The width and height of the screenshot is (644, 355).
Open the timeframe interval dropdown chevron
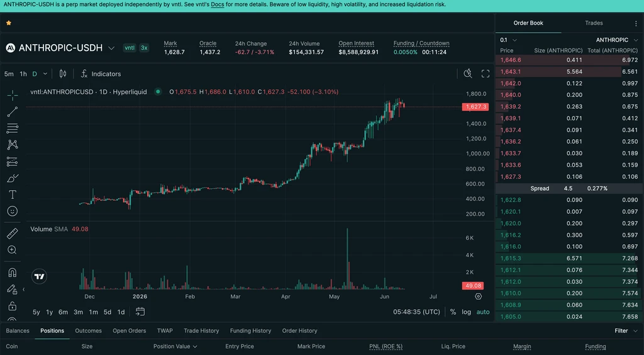point(45,74)
